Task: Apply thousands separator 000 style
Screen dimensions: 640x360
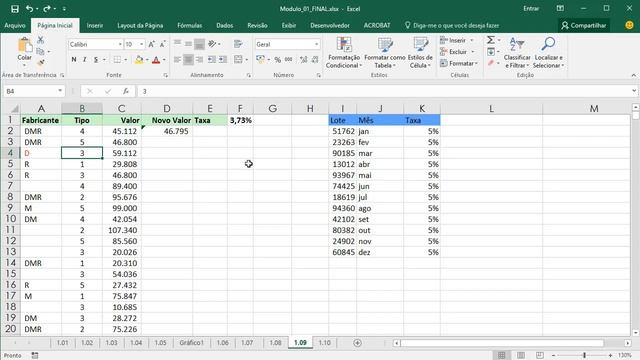Action: [289, 60]
